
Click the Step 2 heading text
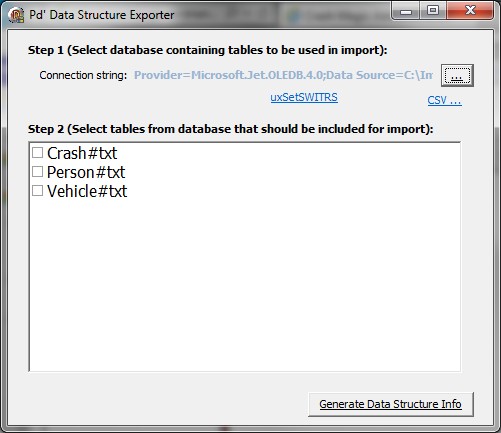coord(231,129)
